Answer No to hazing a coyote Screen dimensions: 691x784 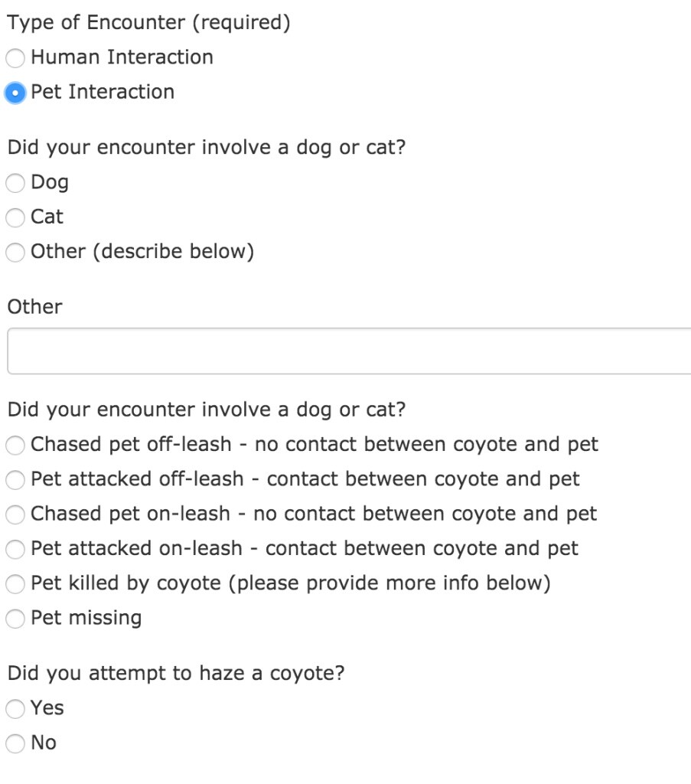[15, 743]
